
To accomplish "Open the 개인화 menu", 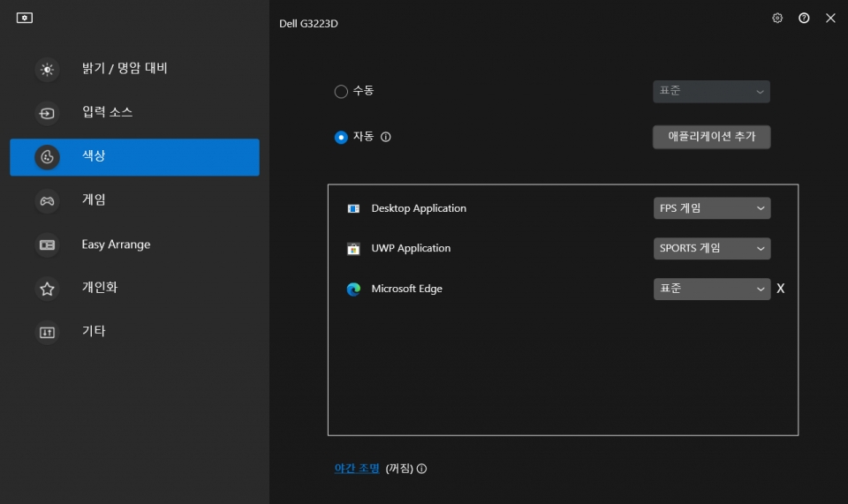I will (134, 289).
